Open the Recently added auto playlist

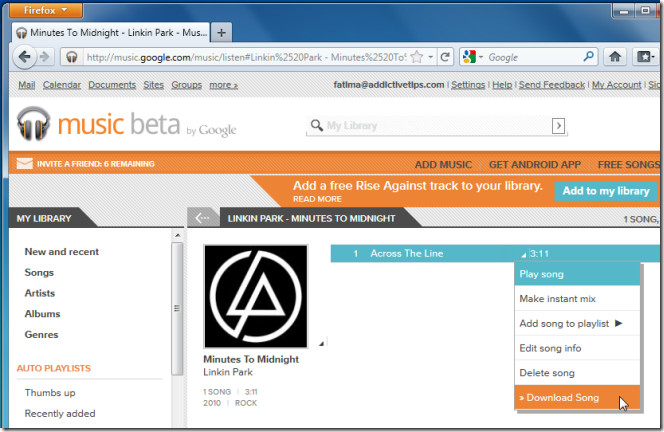60,413
